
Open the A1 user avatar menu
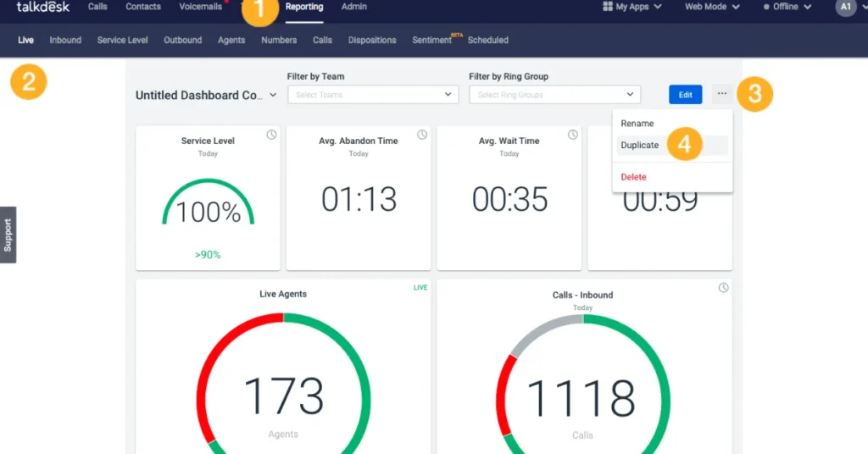846,7
